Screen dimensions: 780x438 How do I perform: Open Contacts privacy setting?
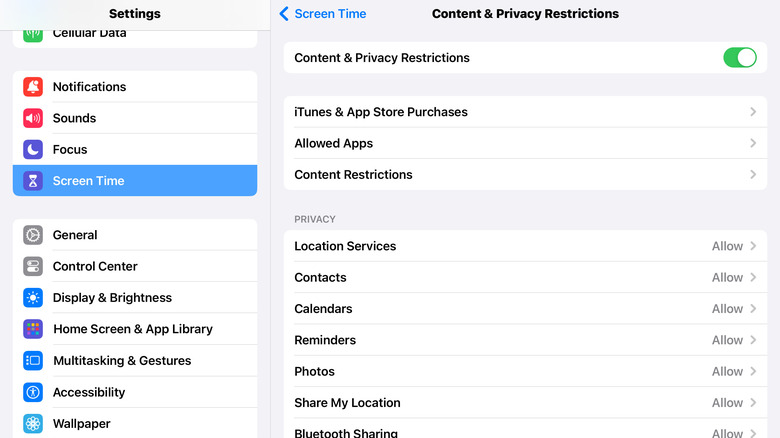click(x=525, y=277)
